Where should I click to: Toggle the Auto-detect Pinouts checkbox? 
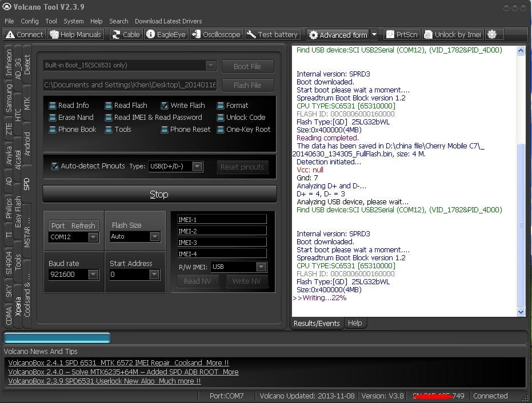point(55,166)
